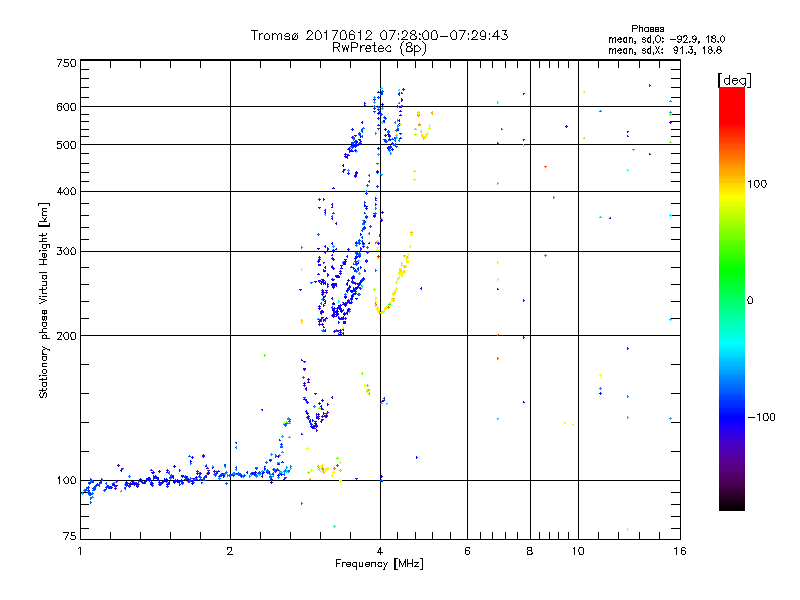Click the yellow trace minimum near 4 MHz
The width and height of the screenshot is (800, 600).
(380, 311)
